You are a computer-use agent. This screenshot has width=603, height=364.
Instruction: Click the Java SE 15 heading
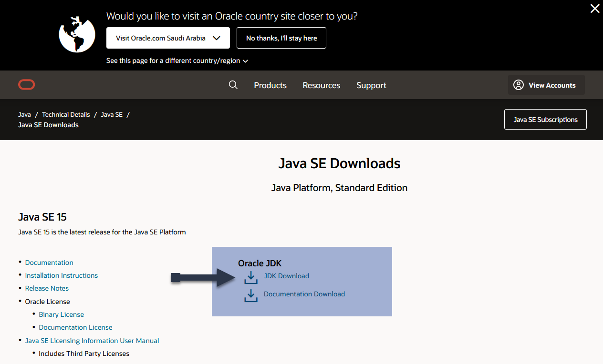[x=42, y=217]
